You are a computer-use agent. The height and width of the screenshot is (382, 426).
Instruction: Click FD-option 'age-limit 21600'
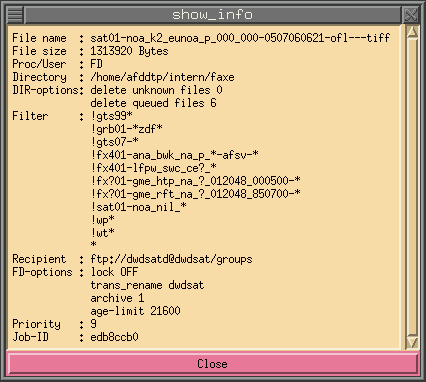point(135,311)
